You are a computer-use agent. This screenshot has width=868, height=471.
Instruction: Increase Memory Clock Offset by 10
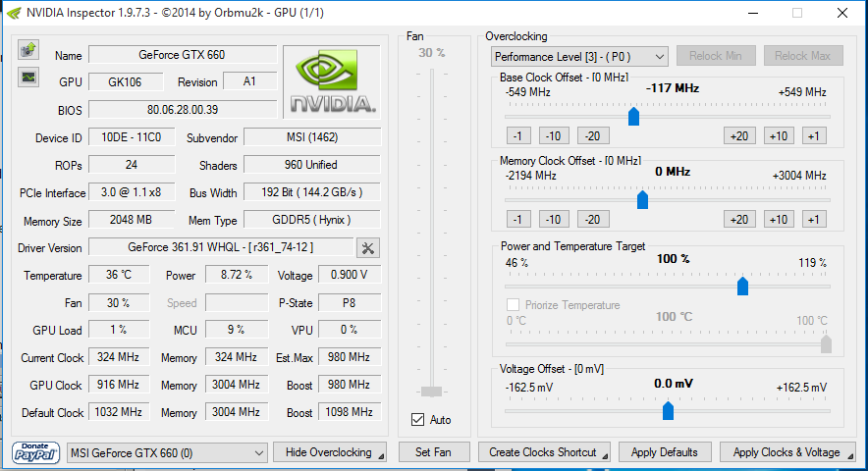pos(779,220)
